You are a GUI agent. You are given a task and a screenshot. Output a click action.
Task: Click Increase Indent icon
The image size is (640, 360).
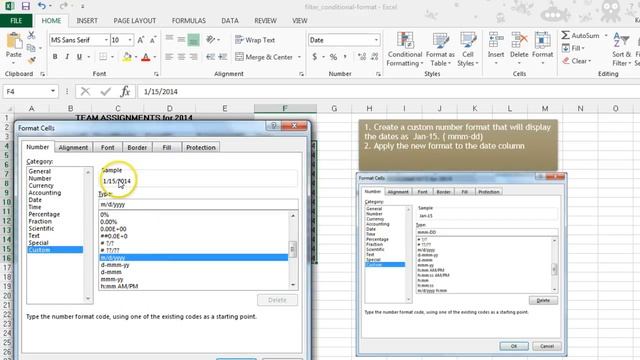coord(222,57)
